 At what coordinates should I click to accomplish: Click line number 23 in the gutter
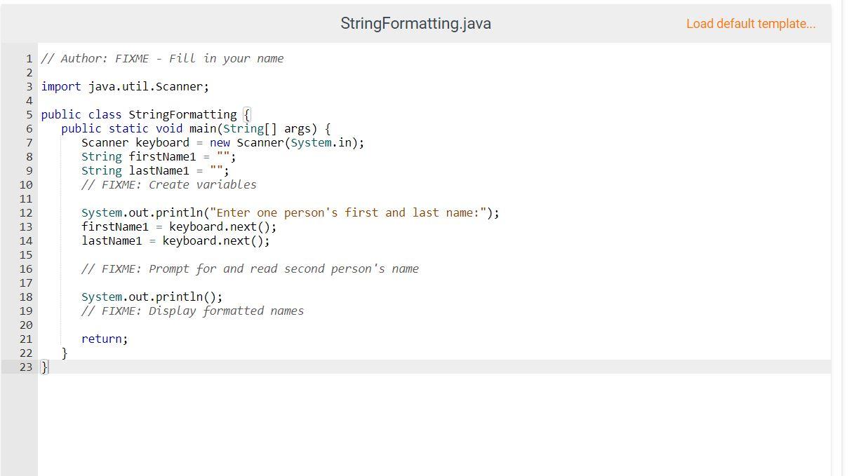click(25, 367)
